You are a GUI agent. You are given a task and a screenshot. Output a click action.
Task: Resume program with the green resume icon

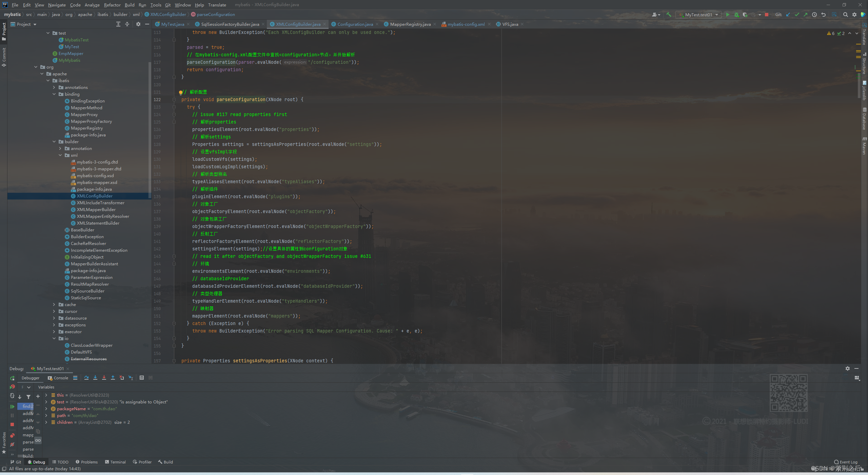[x=12, y=406]
